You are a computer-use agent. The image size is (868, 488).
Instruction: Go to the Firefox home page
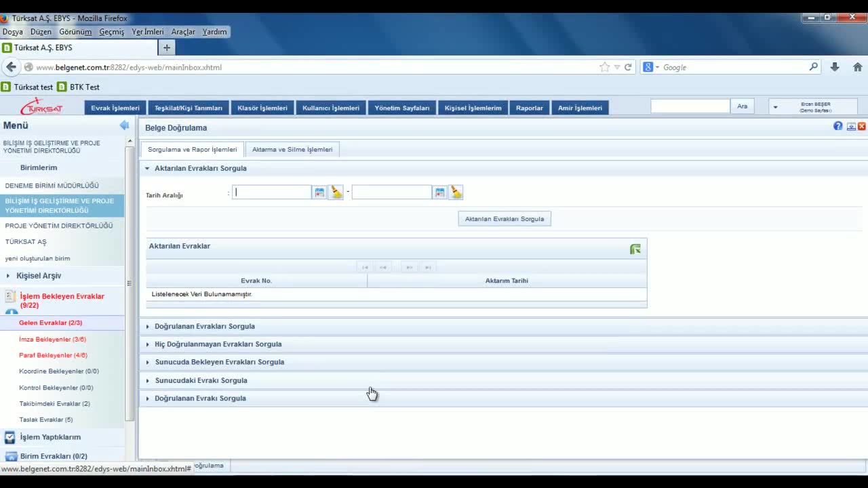(857, 67)
